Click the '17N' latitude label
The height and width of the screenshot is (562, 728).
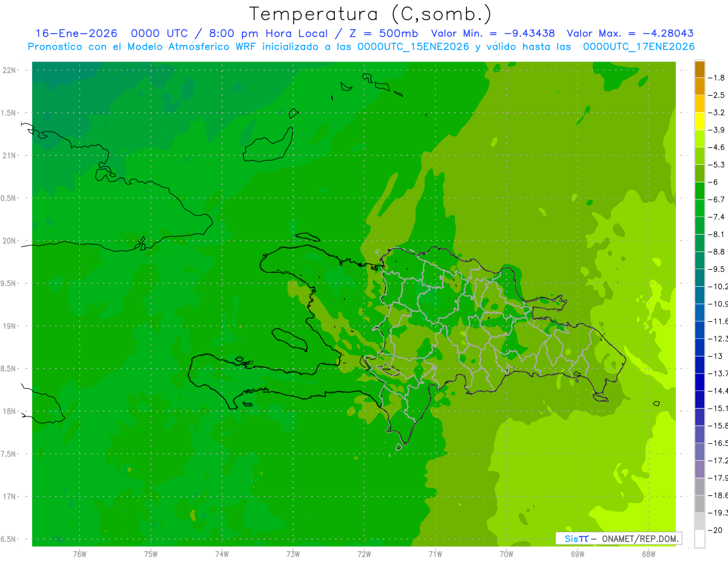pyautogui.click(x=9, y=497)
